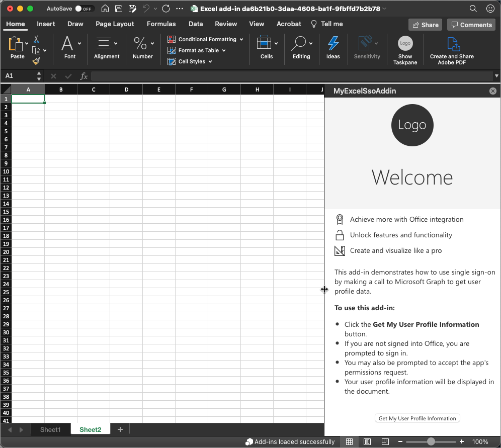Click the 100% zoom level text

(x=480, y=441)
